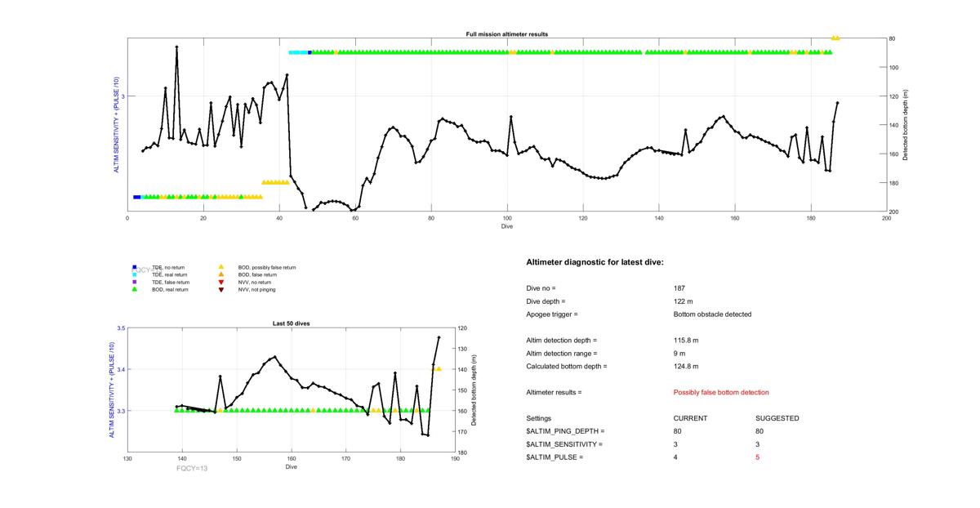Click the detection depth value '115.8 m'
The width and height of the screenshot is (980, 508).
(x=686, y=341)
